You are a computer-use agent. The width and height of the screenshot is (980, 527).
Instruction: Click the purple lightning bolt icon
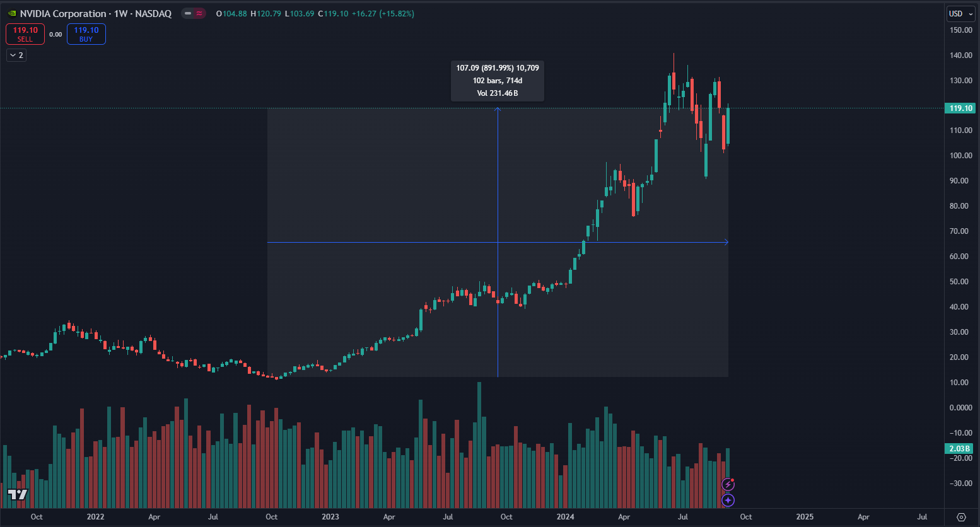point(728,484)
